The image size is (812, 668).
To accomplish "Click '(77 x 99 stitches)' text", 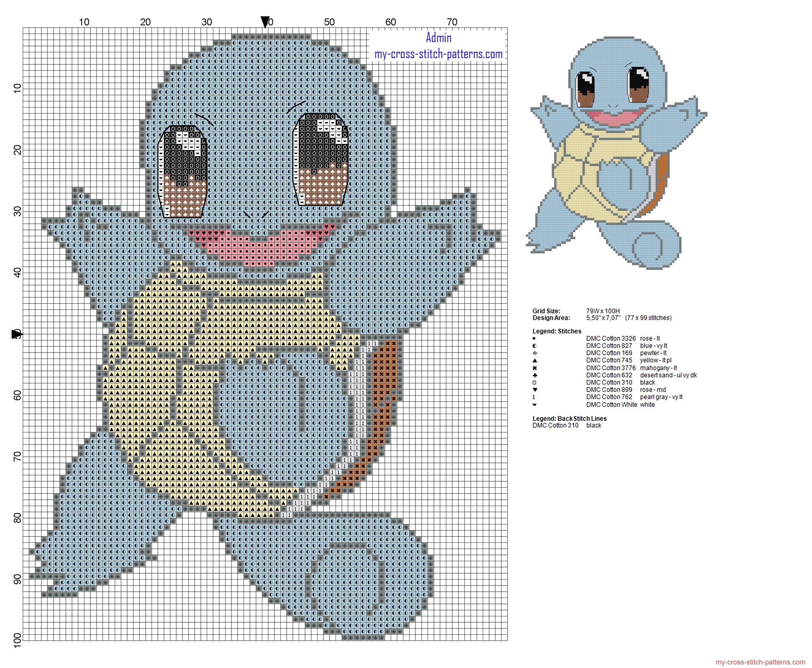I will tap(648, 318).
